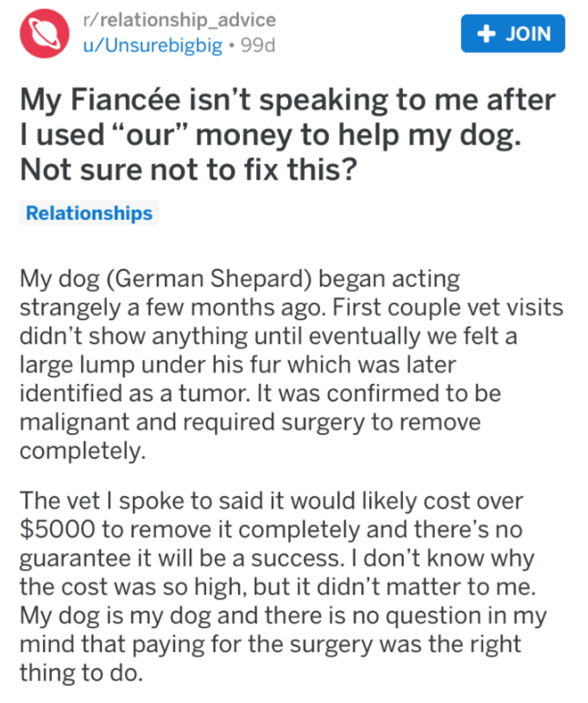Click the 99d post timestamp
This screenshot has height=703, width=588.
click(255, 45)
